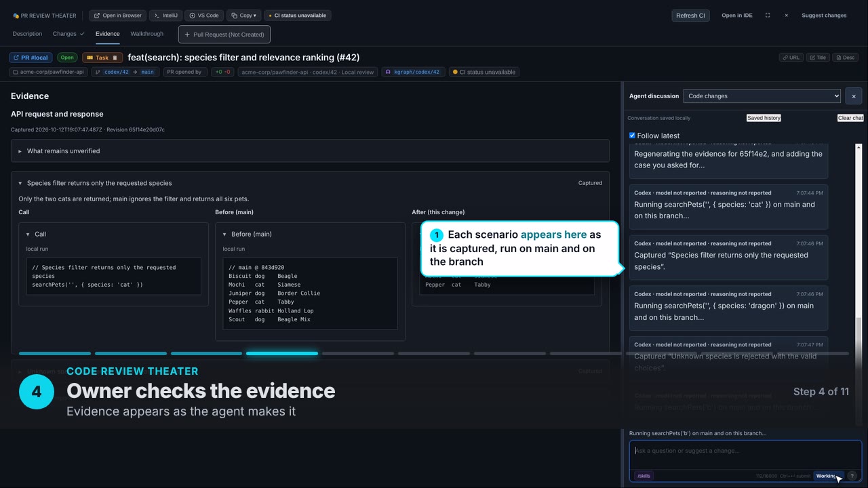The width and height of the screenshot is (868, 488).
Task: Launch VS Code from the toolbar
Action: click(x=204, y=16)
